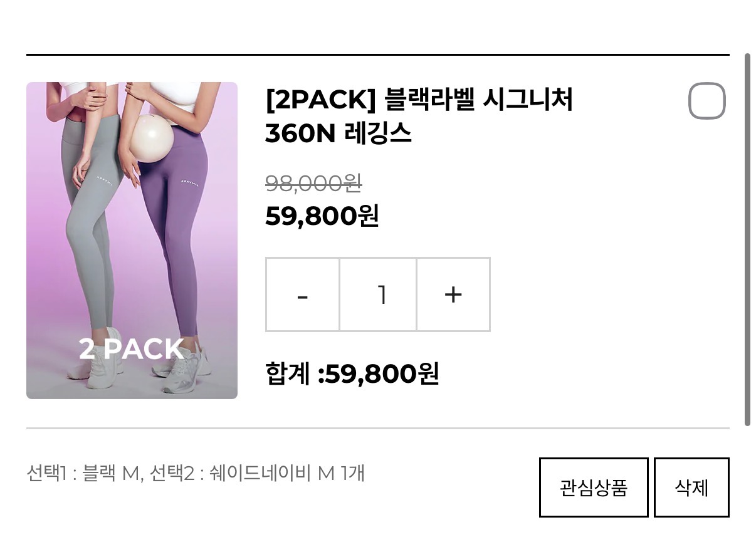This screenshot has width=756, height=542.
Task: Remove item with the 삭제 button
Action: 691,487
